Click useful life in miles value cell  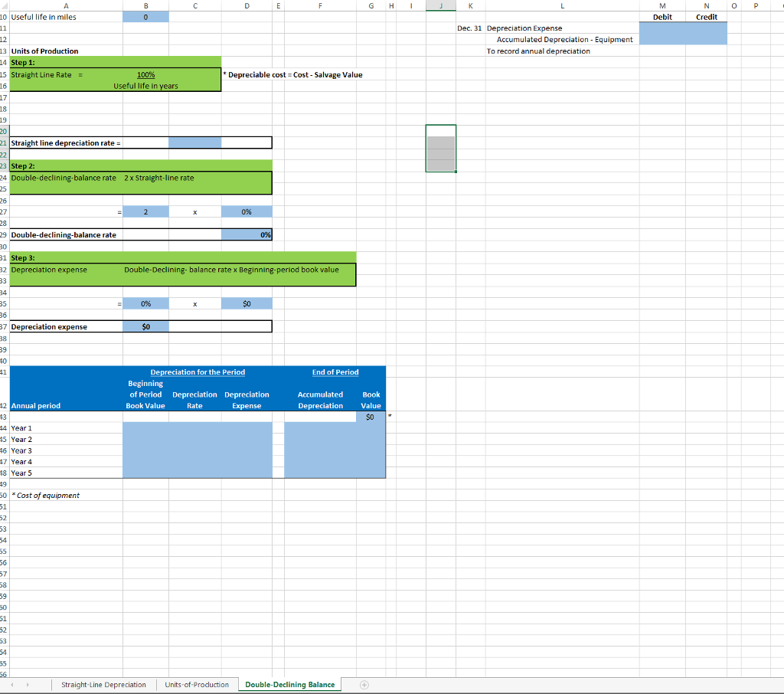146,17
